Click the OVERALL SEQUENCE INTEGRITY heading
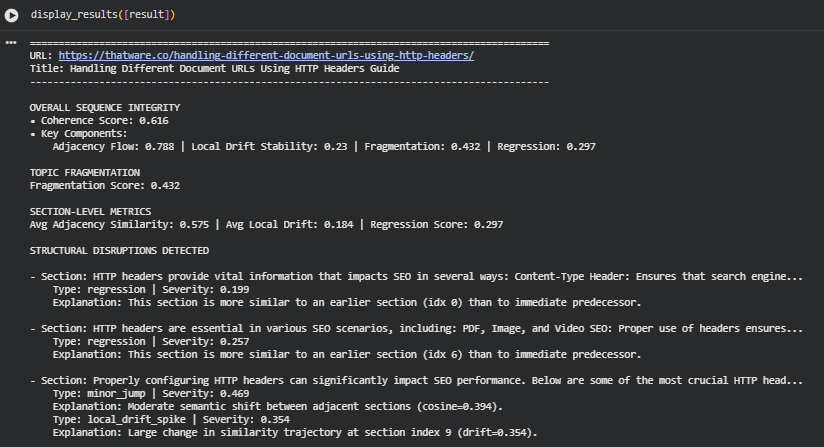Screen dimensions: 824x447 105,107
